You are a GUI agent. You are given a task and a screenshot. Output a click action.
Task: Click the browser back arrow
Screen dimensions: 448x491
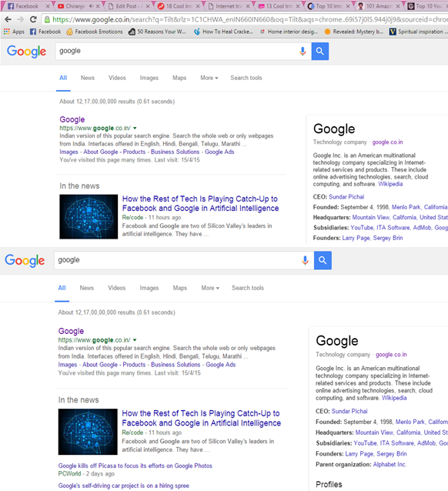pyautogui.click(x=8, y=20)
